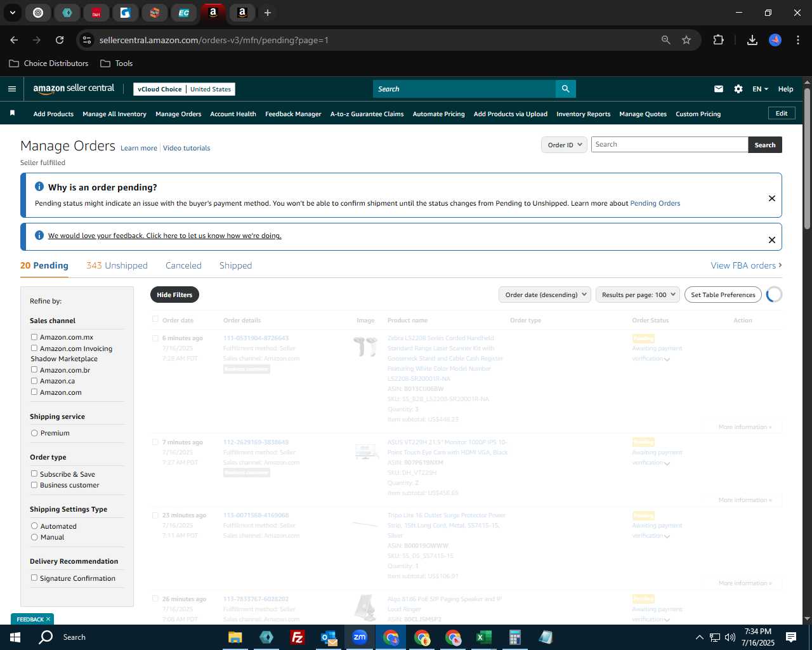The image size is (812, 650).
Task: Click the Set Table Preferences button
Action: [723, 295]
